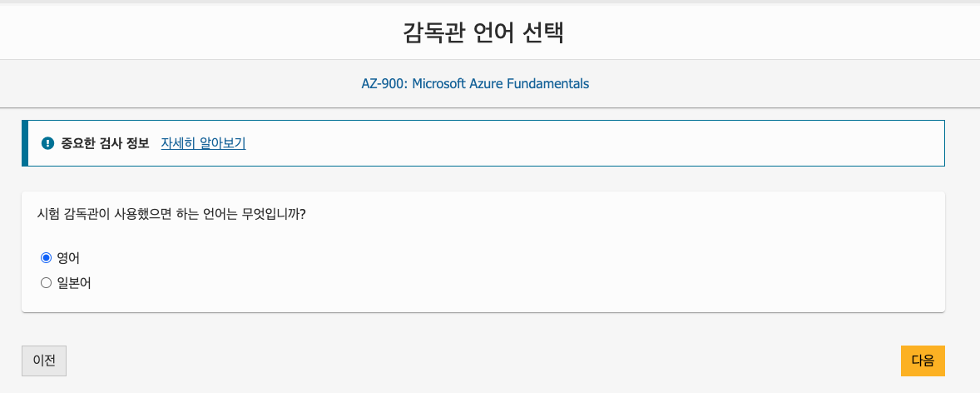Viewport: 980px width, 393px height.
Task: Click the AZ-900 exam code text
Action: coord(383,84)
